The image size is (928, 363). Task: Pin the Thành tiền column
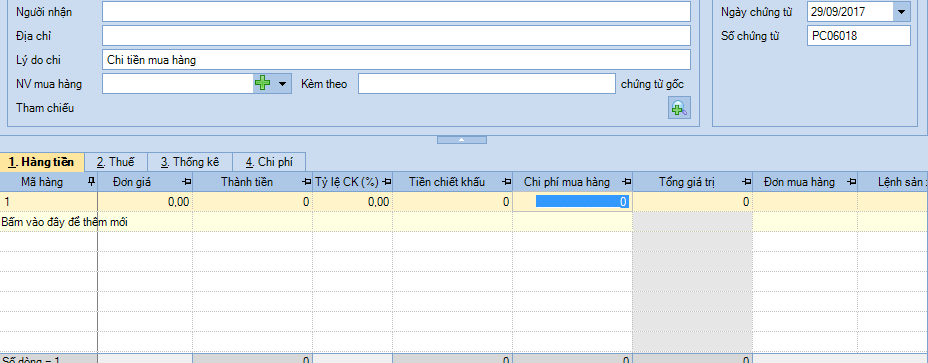[x=307, y=182]
